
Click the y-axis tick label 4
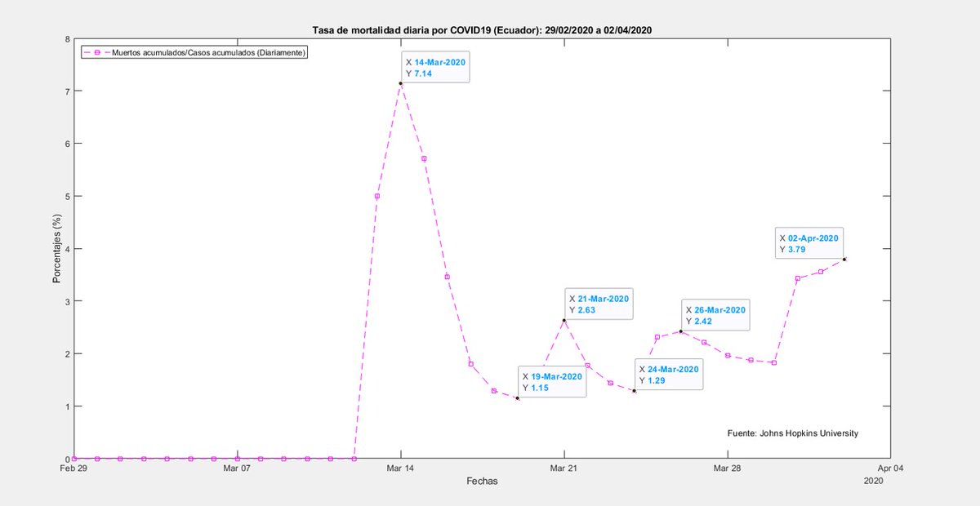pyautogui.click(x=67, y=249)
